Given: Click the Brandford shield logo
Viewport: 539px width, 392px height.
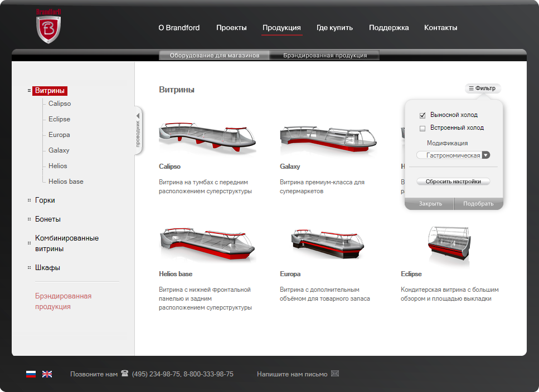Looking at the screenshot, I should (x=48, y=26).
